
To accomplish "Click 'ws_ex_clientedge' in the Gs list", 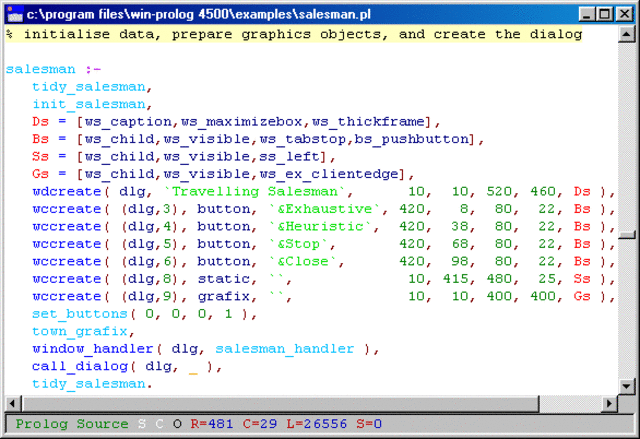I will click(x=329, y=174).
